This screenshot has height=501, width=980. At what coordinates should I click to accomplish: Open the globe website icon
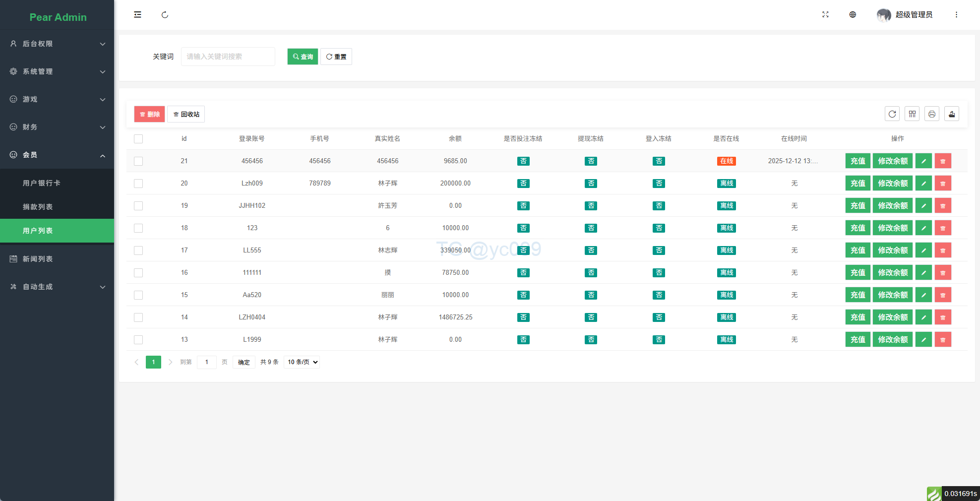tap(853, 15)
